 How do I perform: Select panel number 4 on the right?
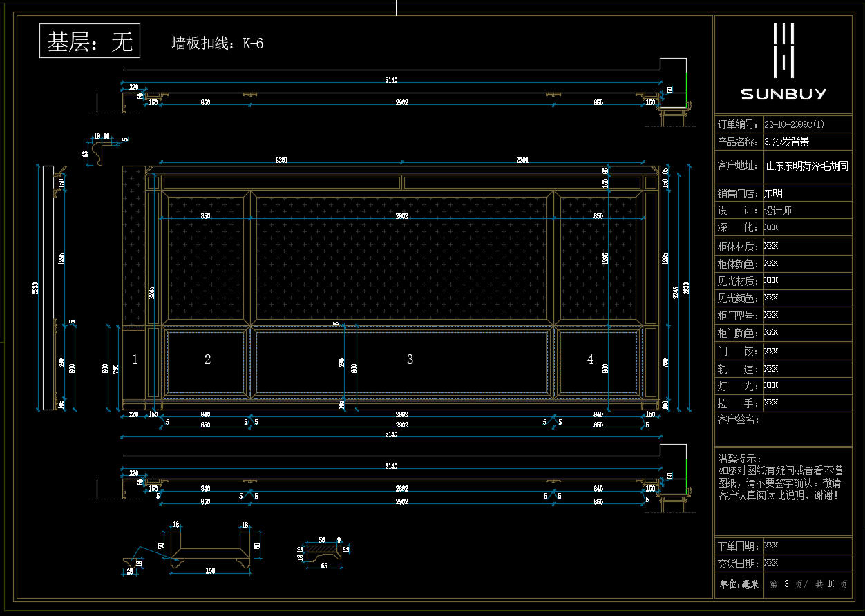pyautogui.click(x=590, y=359)
